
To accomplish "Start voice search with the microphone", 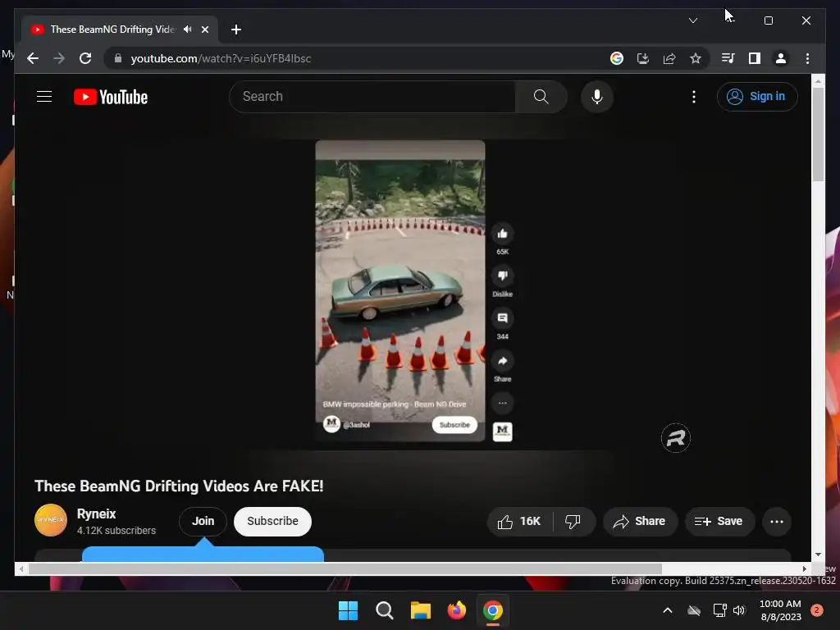I will [597, 97].
